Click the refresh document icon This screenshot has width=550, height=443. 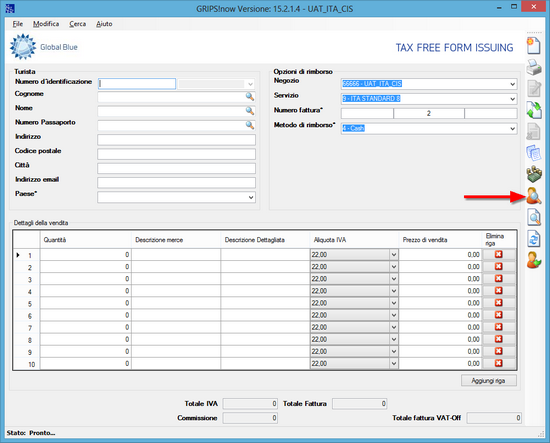[534, 239]
